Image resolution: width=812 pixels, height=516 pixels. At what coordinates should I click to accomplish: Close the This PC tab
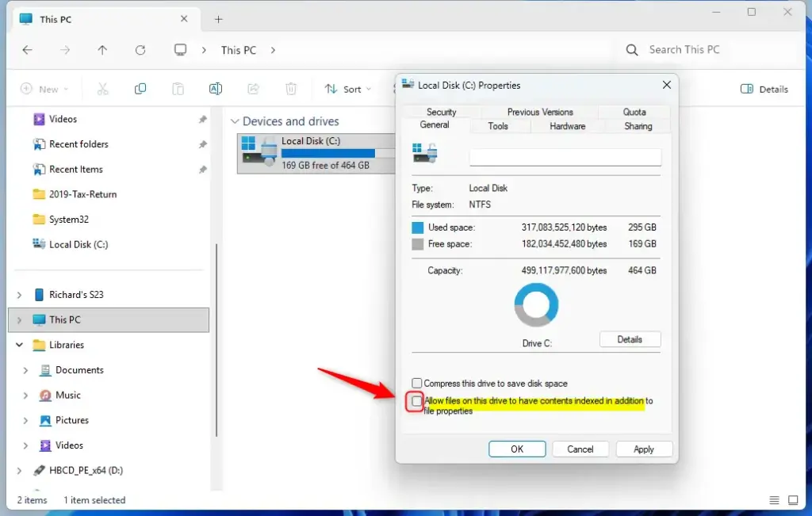point(184,19)
